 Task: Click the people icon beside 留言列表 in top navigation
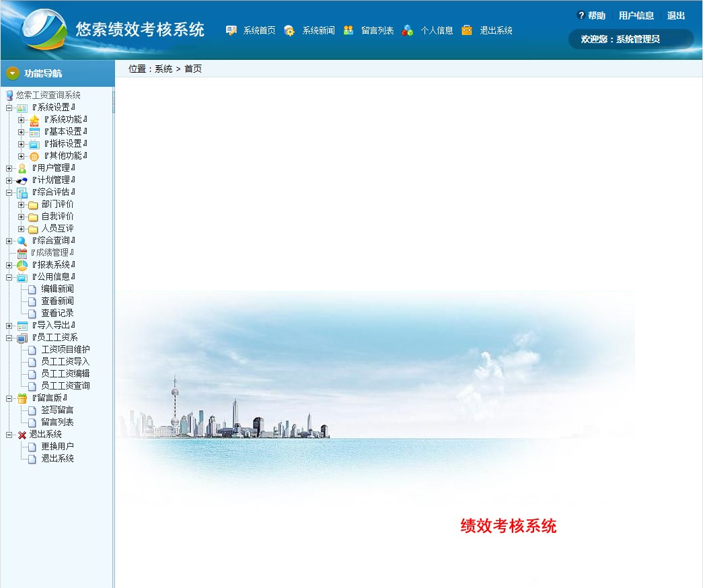(x=348, y=30)
